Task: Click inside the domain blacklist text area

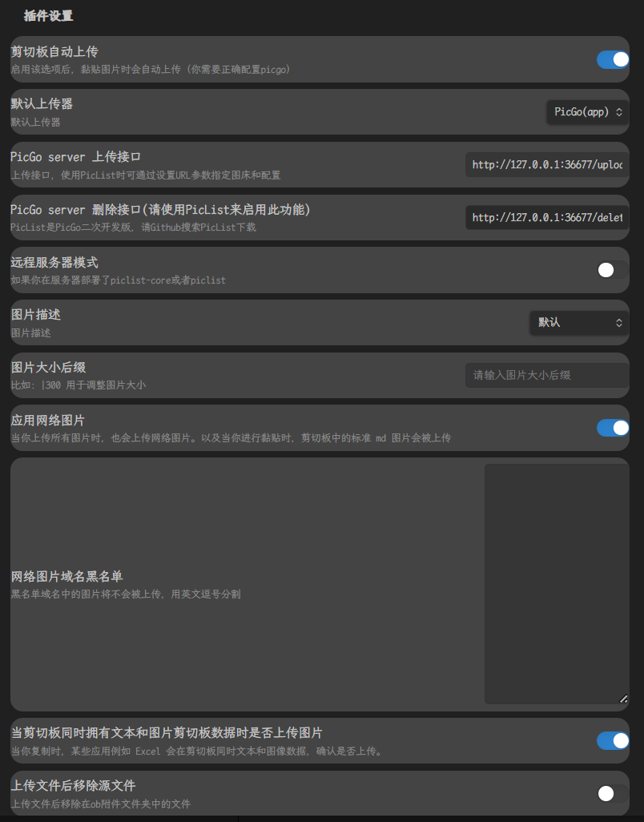Action: (556, 583)
